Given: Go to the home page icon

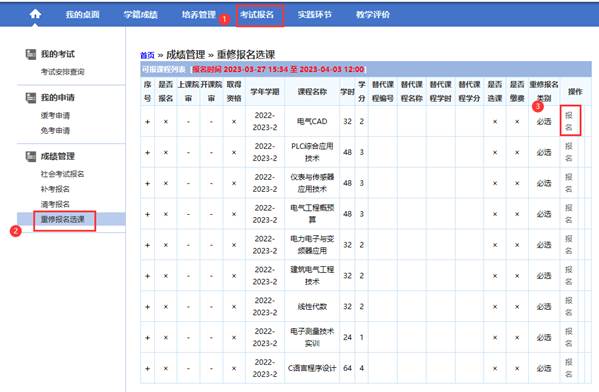Looking at the screenshot, I should point(35,14).
